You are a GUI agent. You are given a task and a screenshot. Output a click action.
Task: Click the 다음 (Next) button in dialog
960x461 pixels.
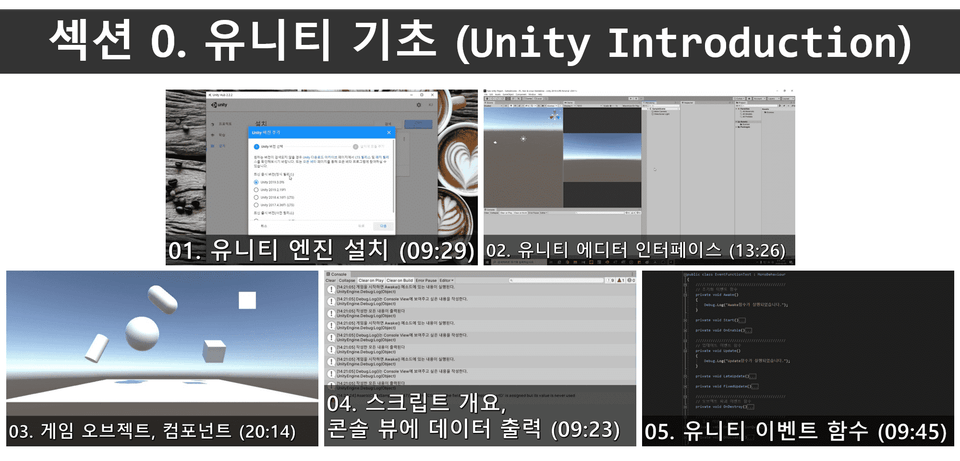click(x=383, y=226)
